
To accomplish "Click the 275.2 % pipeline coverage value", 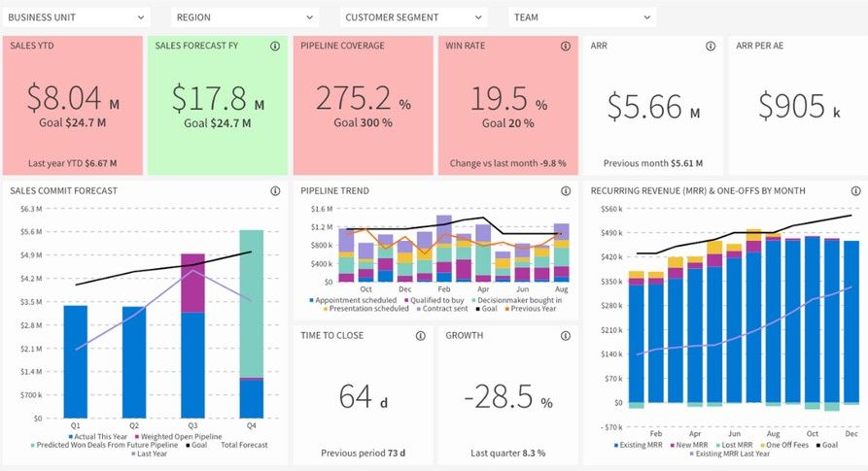I will click(364, 98).
